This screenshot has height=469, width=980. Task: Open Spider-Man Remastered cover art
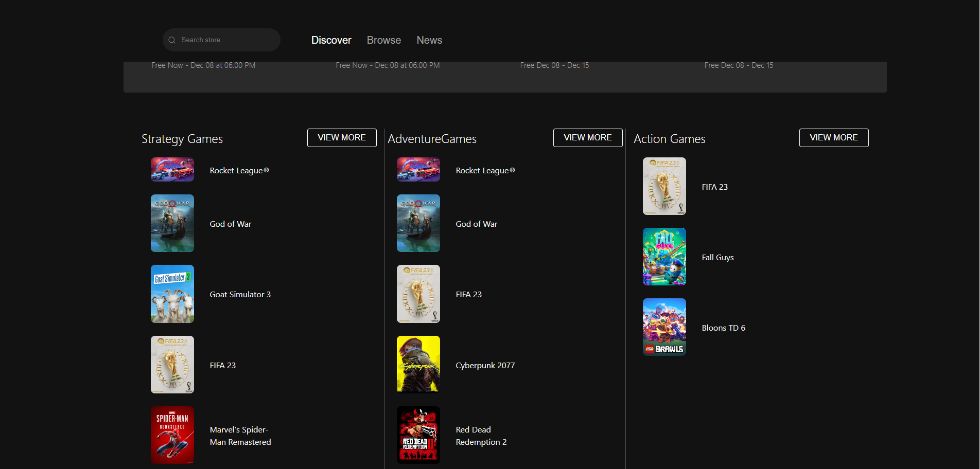coord(172,435)
